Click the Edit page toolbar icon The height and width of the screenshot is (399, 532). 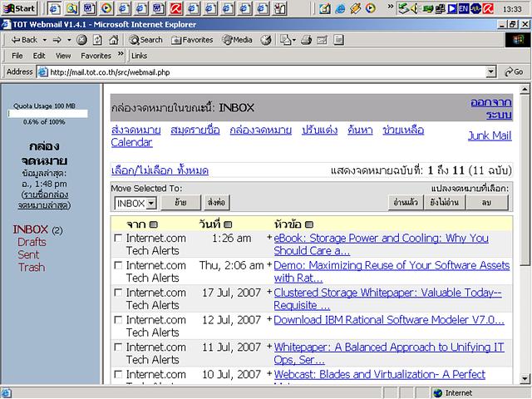click(x=322, y=40)
